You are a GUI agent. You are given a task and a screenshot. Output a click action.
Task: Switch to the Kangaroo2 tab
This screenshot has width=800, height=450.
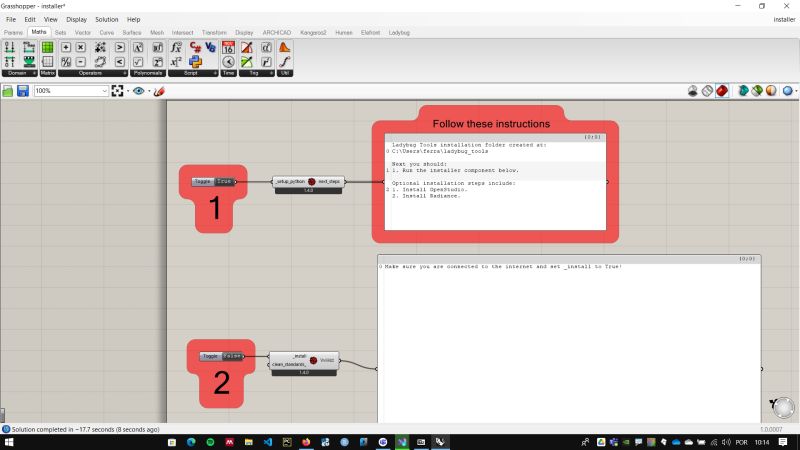coord(313,33)
